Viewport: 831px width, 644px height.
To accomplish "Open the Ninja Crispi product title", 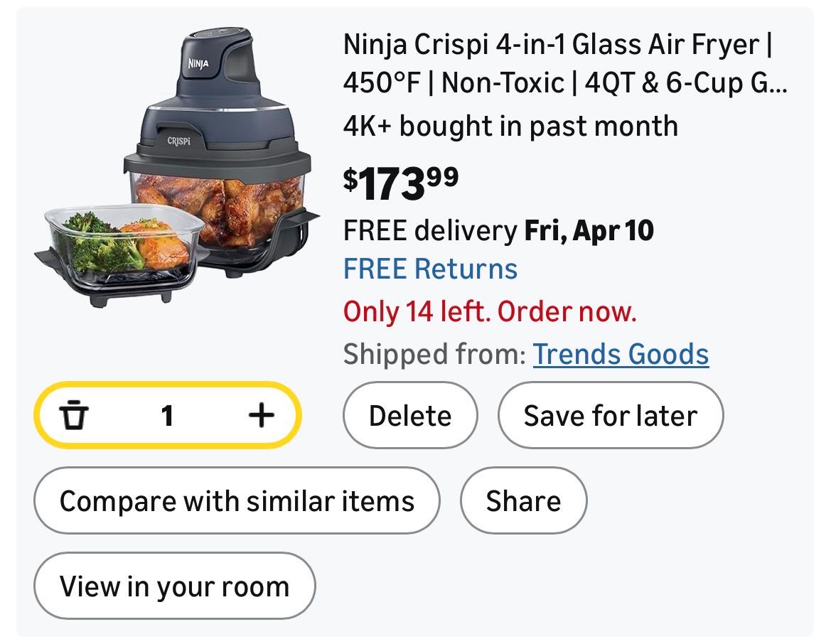I will coord(557,64).
